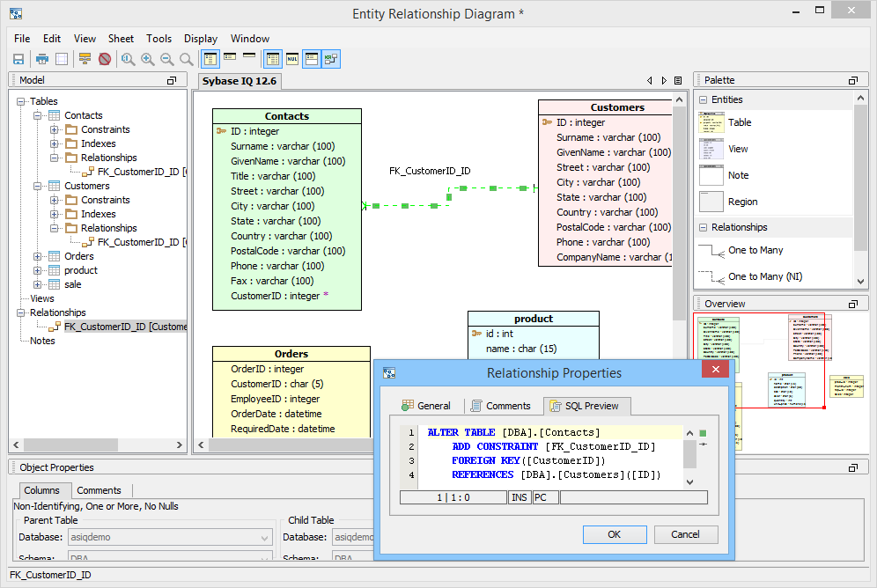The image size is (877, 588).
Task: Open the File menu
Action: (22, 39)
